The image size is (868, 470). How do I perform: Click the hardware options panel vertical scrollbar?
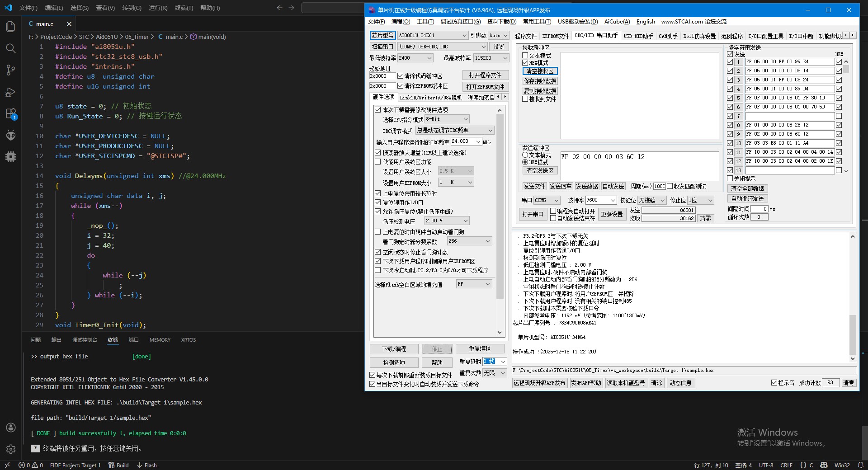[x=500, y=203]
